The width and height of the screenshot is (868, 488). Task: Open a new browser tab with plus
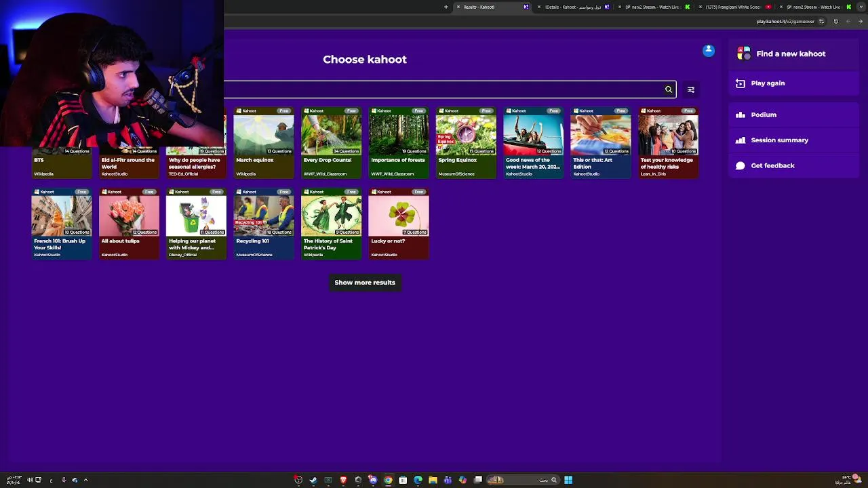[x=446, y=7]
